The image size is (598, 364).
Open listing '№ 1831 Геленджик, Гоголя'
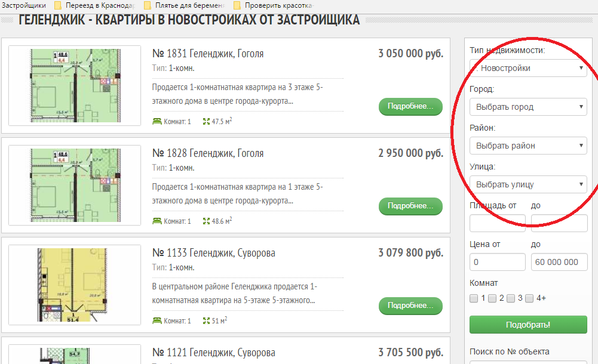point(208,54)
